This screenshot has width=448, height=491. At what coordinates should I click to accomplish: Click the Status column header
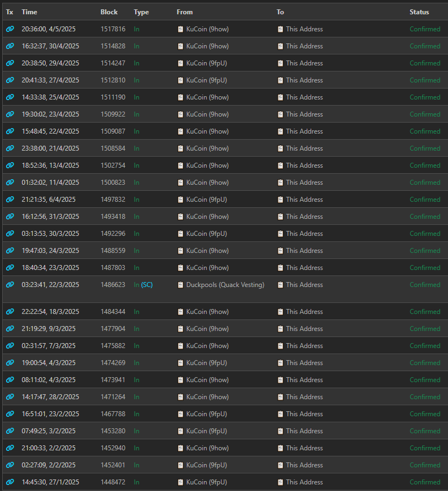419,12
